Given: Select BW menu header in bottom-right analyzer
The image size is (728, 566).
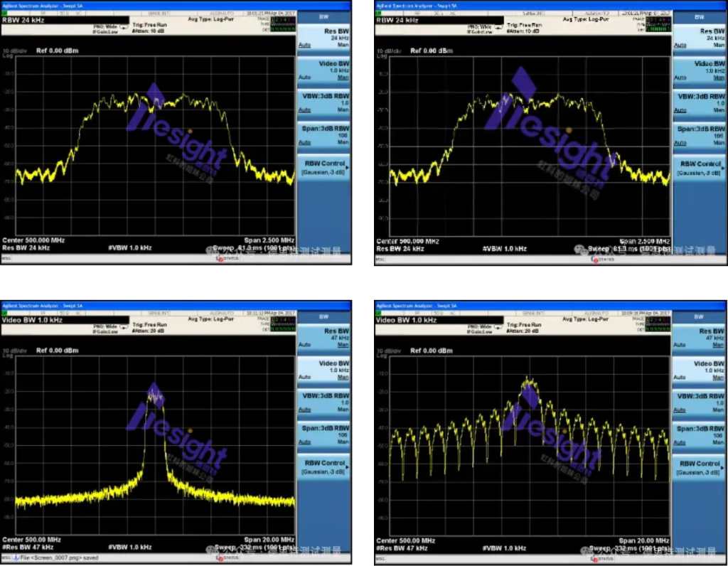Looking at the screenshot, I should [x=700, y=316].
